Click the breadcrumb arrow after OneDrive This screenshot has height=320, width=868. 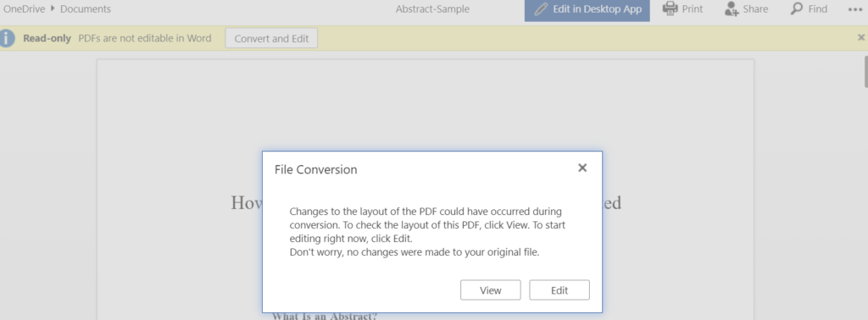pos(53,8)
